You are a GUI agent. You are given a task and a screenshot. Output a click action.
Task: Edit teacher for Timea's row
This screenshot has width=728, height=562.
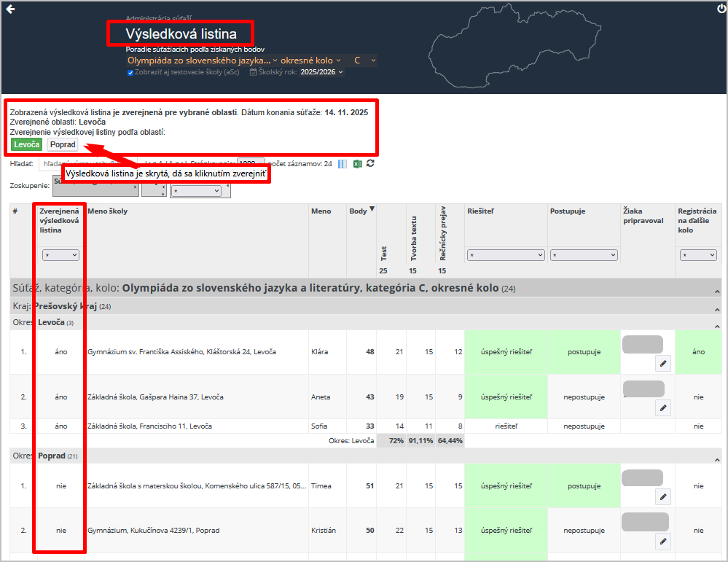pyautogui.click(x=662, y=497)
